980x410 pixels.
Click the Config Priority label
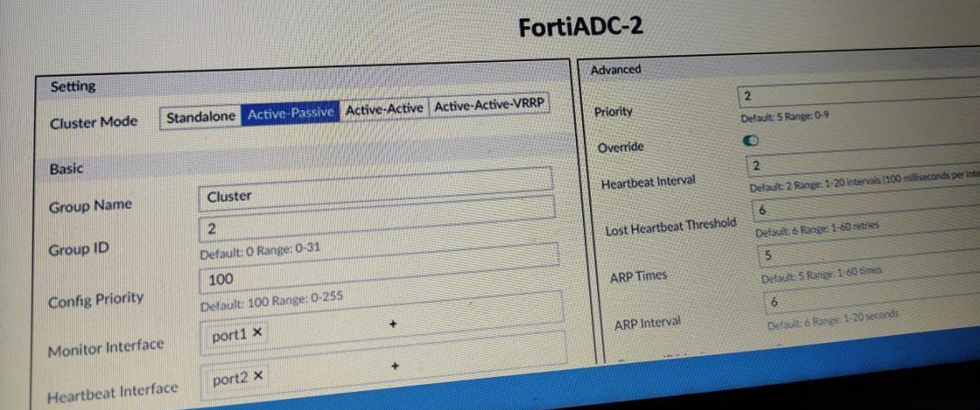click(x=96, y=300)
